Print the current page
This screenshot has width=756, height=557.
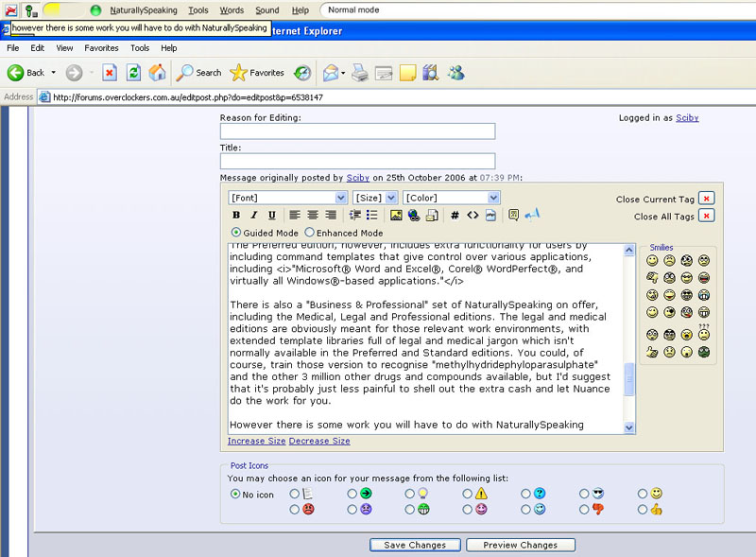pos(360,73)
